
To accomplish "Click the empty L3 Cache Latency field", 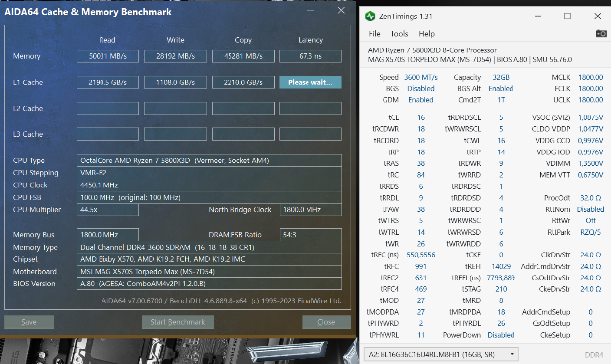I will (x=310, y=134).
